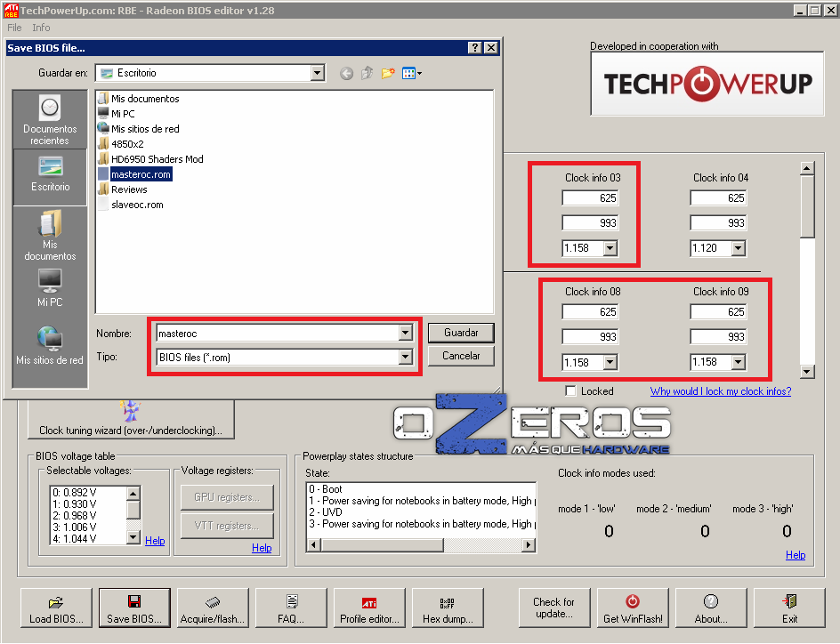Viewport: 840px width, 644px height.
Task: Go up one folder level
Action: coord(367,73)
